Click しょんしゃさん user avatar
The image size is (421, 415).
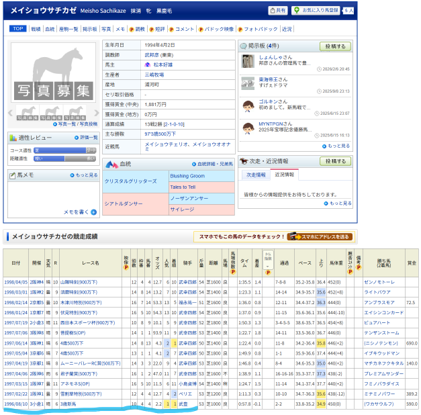248,61
